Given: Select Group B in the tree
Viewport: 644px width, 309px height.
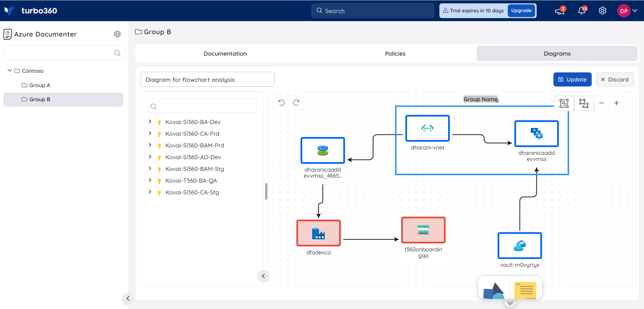Looking at the screenshot, I should [x=63, y=100].
